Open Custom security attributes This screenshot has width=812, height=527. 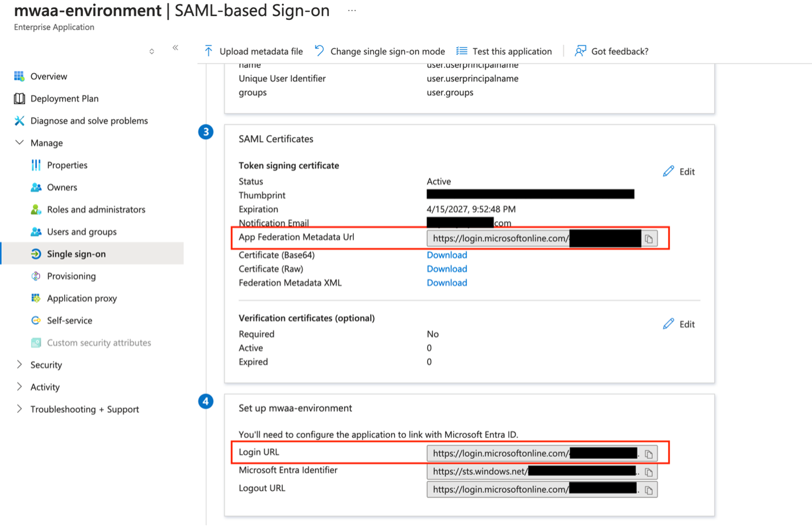click(99, 342)
